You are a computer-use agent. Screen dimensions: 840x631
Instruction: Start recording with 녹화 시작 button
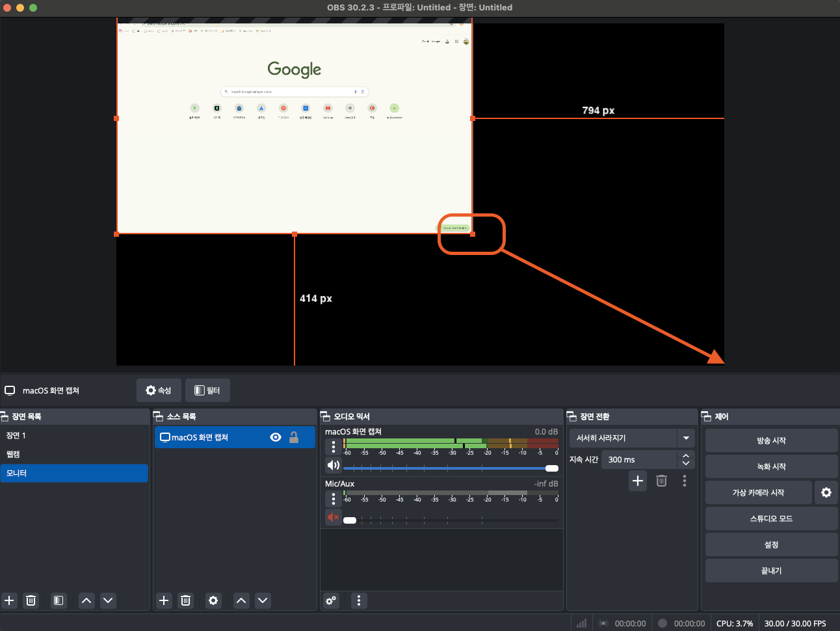click(771, 466)
